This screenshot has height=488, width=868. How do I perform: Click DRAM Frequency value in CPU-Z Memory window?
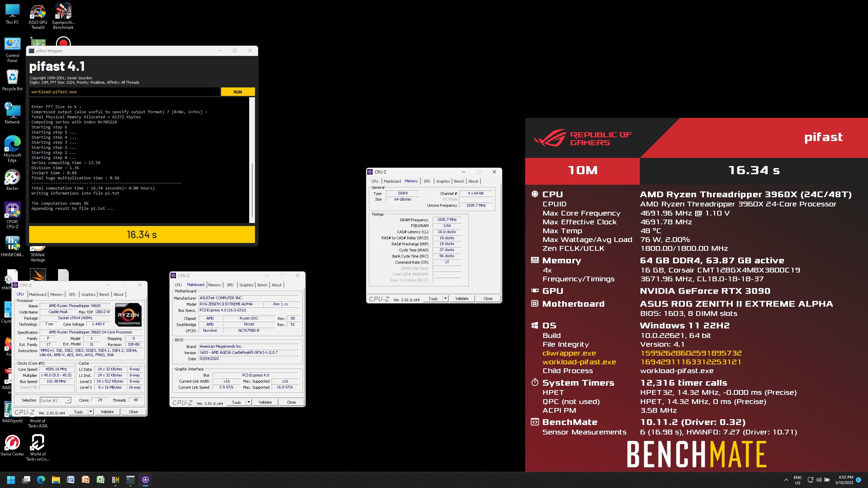[447, 220]
